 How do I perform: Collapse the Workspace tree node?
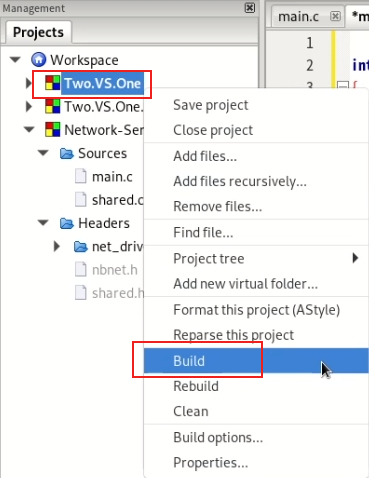point(15,60)
